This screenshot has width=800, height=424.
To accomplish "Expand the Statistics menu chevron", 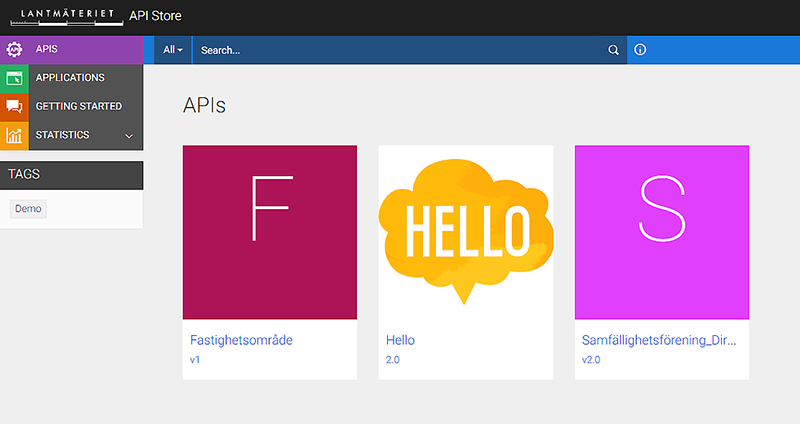I will click(129, 136).
